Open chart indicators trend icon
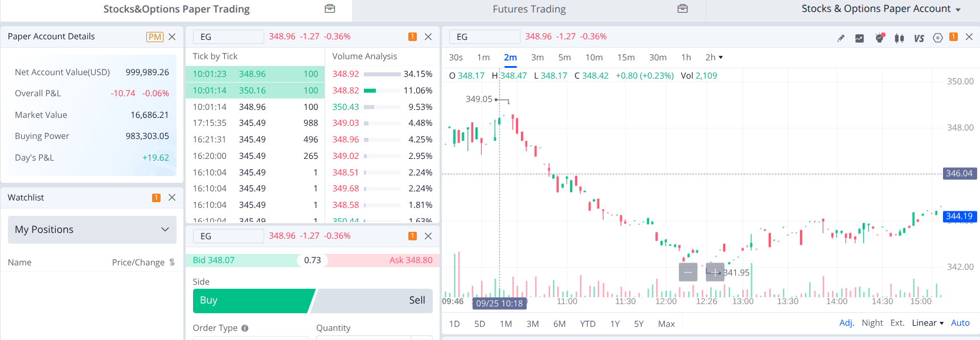 pos(859,38)
